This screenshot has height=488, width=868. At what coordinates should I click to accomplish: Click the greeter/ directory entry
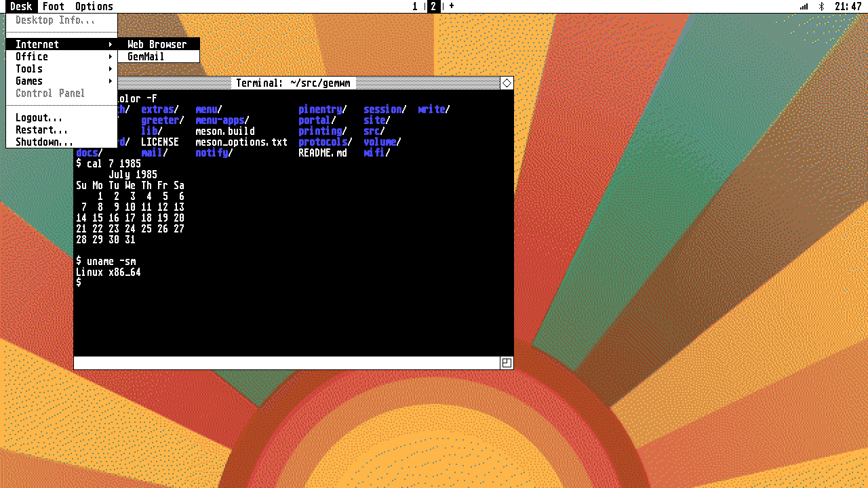coord(163,120)
